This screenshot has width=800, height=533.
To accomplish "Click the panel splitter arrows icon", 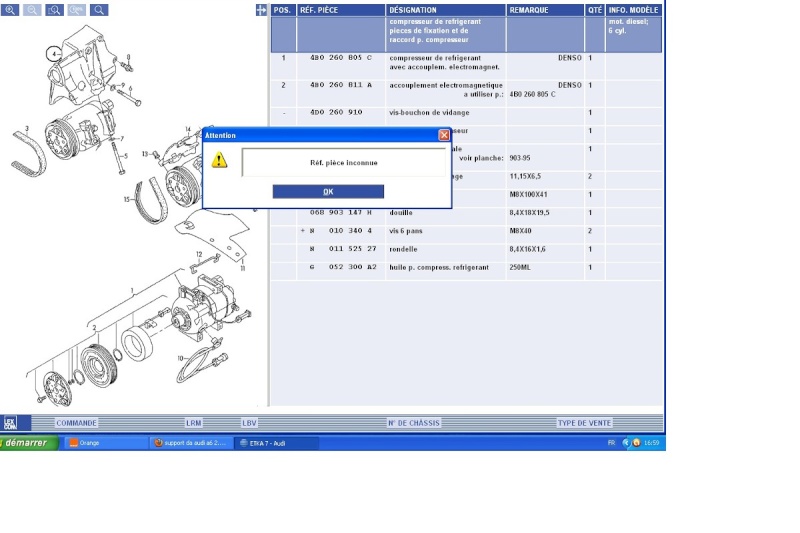I will coord(262,10).
